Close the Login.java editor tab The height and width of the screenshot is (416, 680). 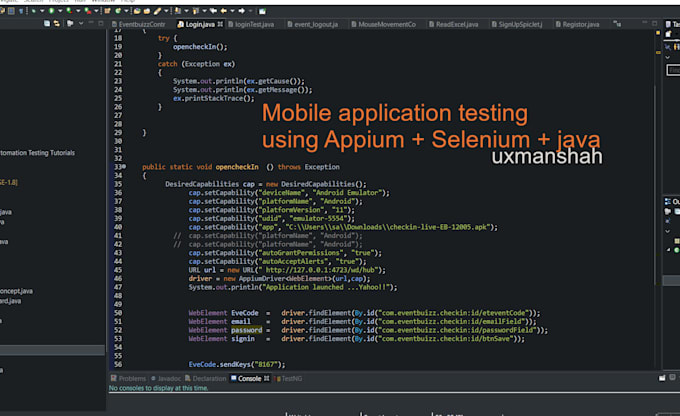pos(220,24)
